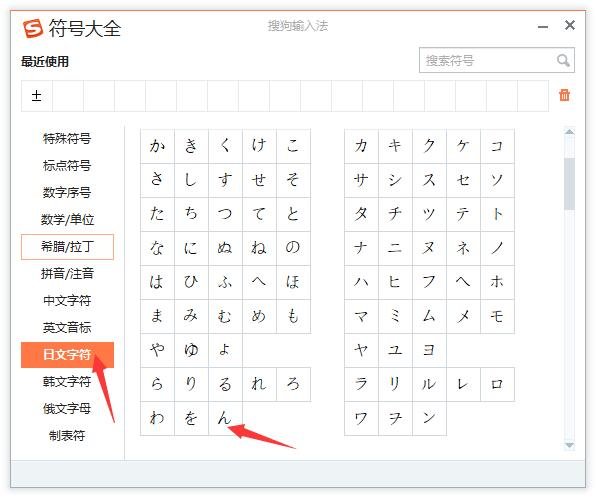Screen dimensions: 596x498
Task: Open the 数字序号 category
Action: [67, 192]
